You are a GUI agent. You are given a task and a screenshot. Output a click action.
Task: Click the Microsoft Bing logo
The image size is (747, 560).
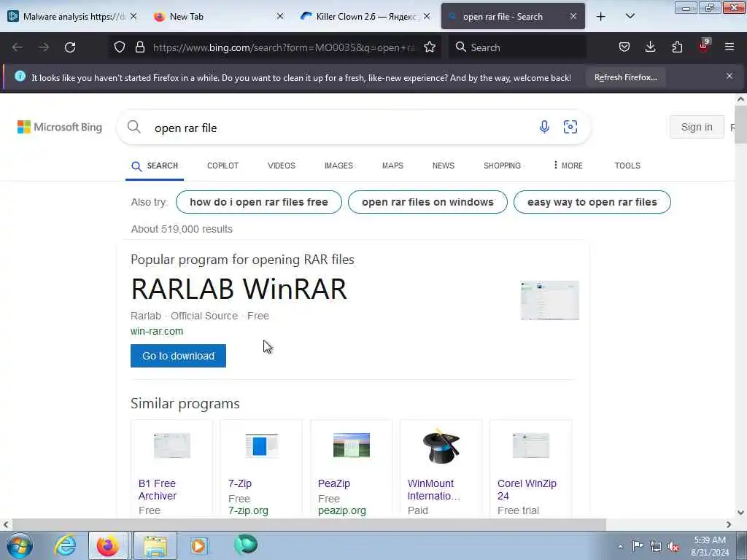point(60,127)
